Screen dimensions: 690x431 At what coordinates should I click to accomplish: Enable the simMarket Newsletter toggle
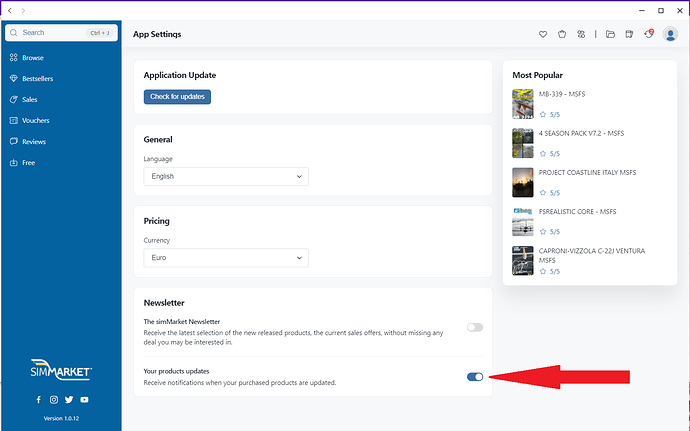(x=475, y=327)
